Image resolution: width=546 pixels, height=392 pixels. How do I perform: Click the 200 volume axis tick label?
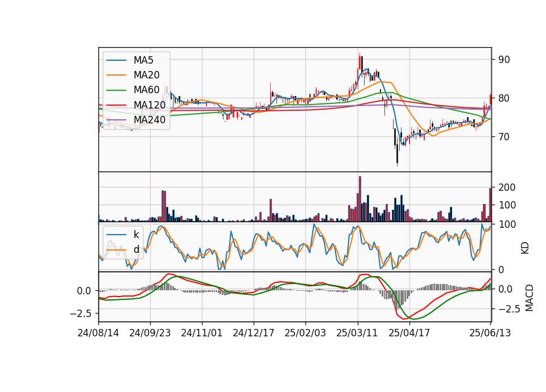[507, 187]
